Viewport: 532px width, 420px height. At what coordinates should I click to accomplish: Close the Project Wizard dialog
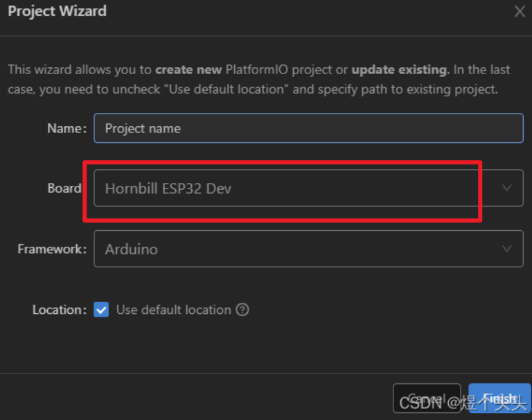520,12
